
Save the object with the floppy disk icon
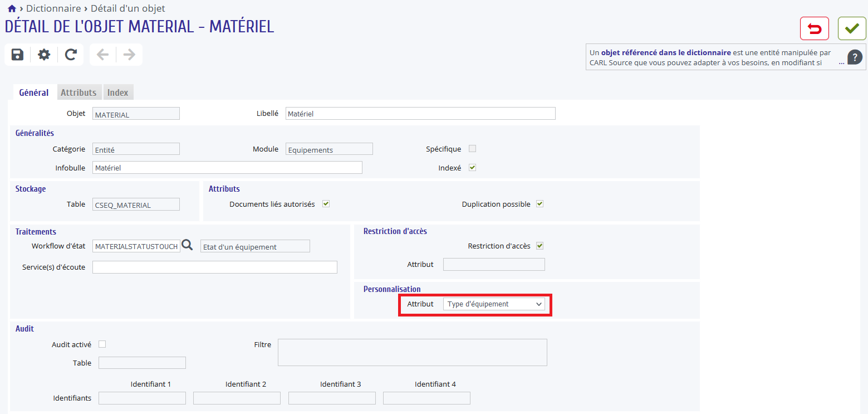tap(17, 54)
